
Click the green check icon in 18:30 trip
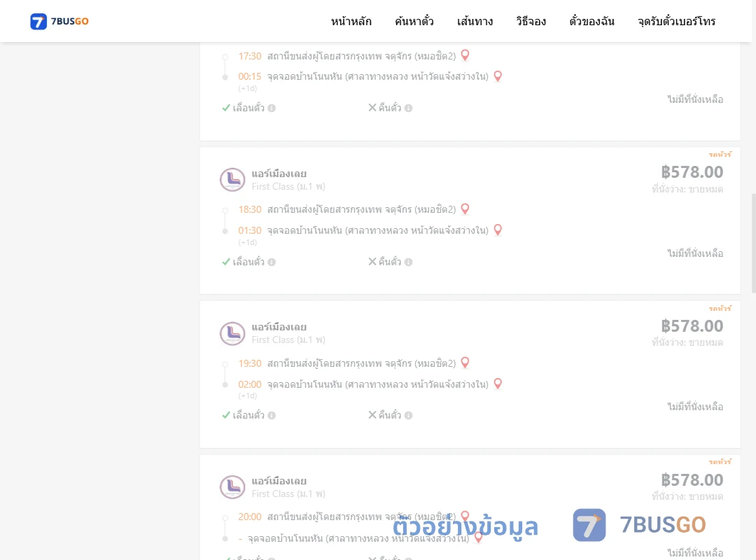point(226,262)
